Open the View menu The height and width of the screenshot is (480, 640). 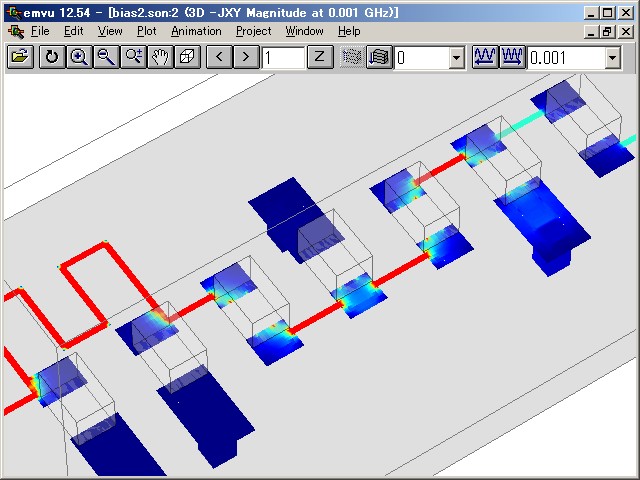[110, 31]
